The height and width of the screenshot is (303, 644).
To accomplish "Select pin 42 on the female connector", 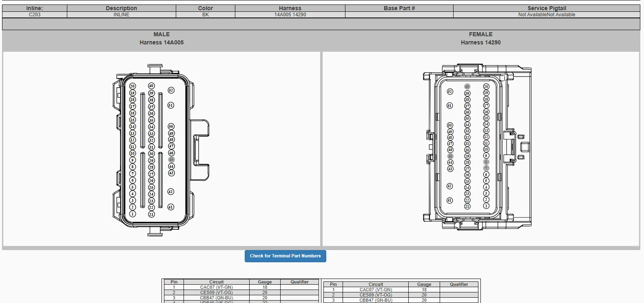I will pos(450,186).
